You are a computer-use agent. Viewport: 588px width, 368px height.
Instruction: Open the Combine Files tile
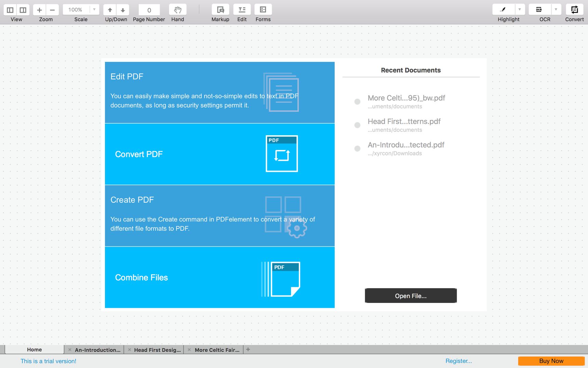click(220, 277)
